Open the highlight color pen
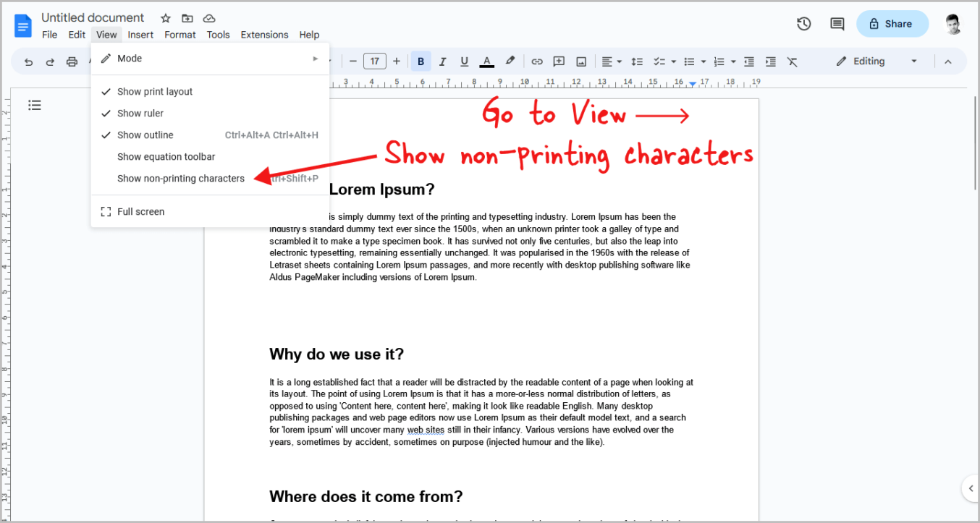The height and width of the screenshot is (523, 980). point(510,61)
